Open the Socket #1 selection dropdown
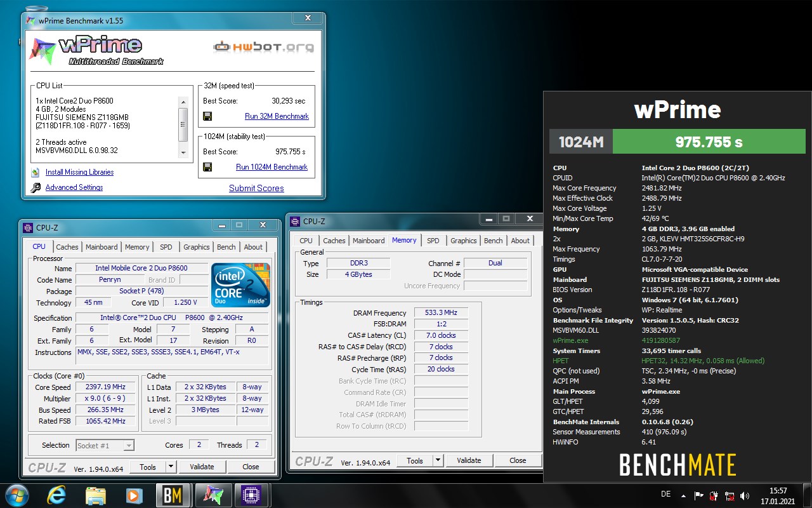Screen dimensions: 812x508 [105, 446]
